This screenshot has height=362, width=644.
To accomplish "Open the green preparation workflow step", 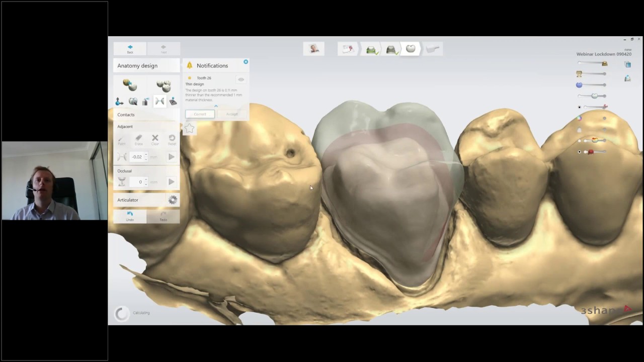I will coord(371,49).
